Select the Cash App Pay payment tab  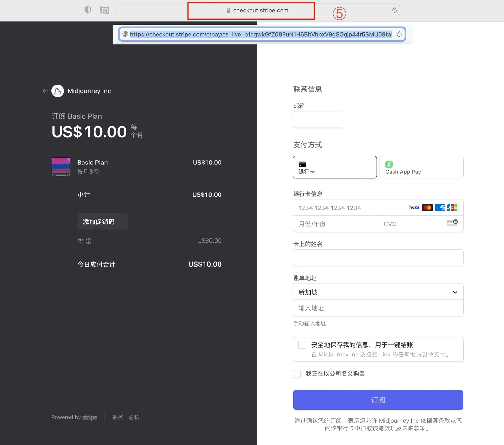[421, 167]
